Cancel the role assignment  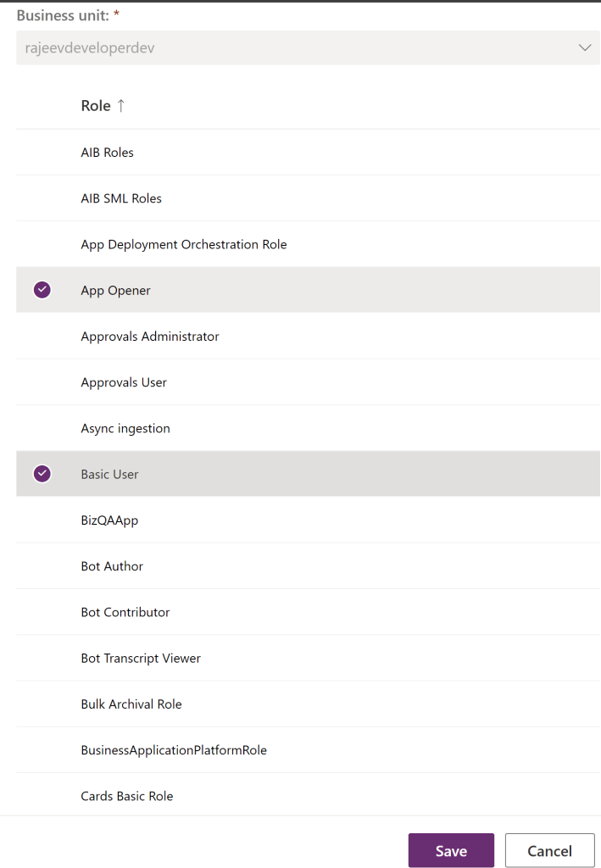[548, 850]
